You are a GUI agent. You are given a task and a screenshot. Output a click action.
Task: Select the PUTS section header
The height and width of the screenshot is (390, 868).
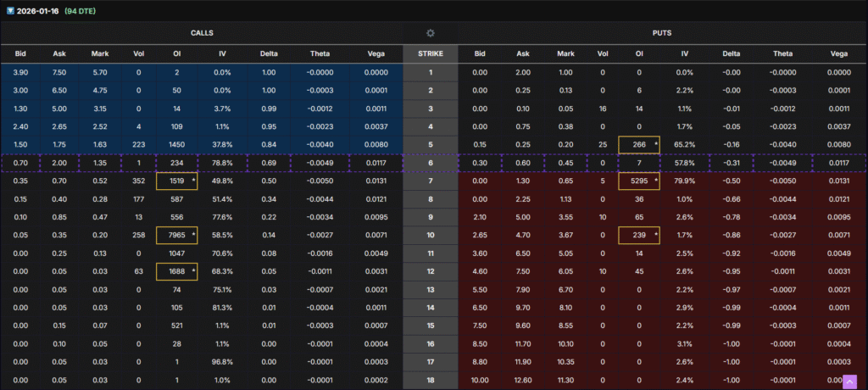point(663,33)
